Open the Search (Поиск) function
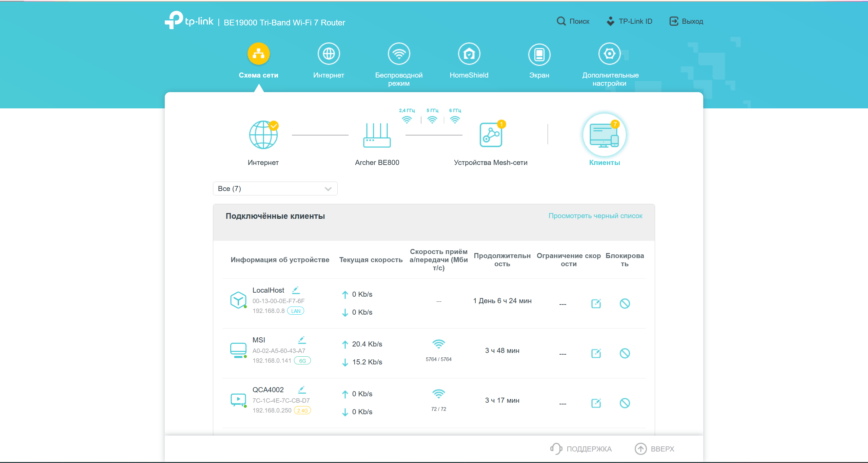 [573, 21]
